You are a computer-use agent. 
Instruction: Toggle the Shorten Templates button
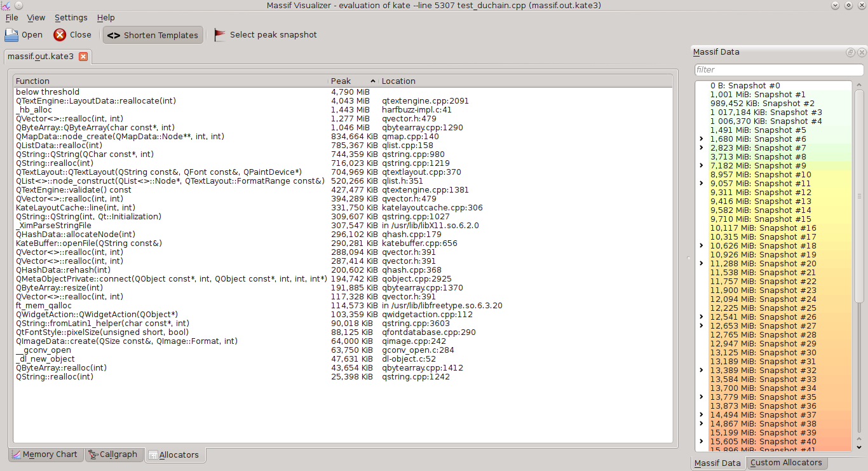point(153,35)
